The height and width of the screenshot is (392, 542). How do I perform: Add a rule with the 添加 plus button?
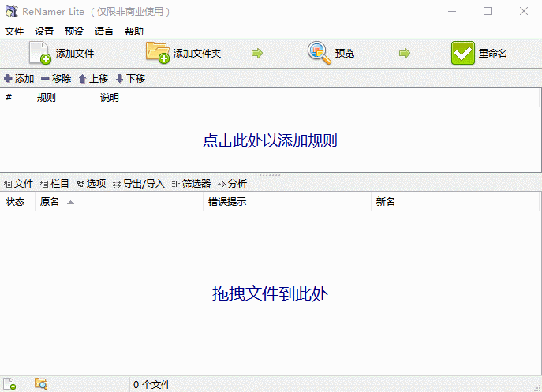pos(19,79)
